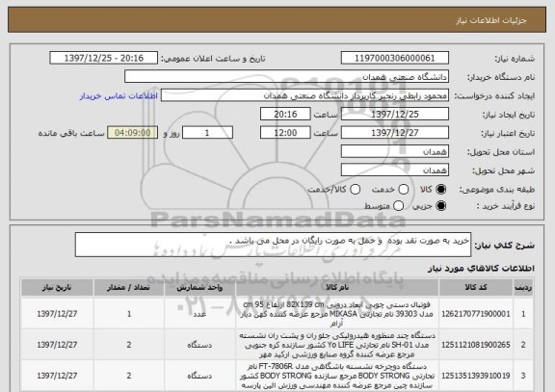Select the کالا radio button
Screen dimensions: 555x392
pyautogui.click(x=440, y=190)
